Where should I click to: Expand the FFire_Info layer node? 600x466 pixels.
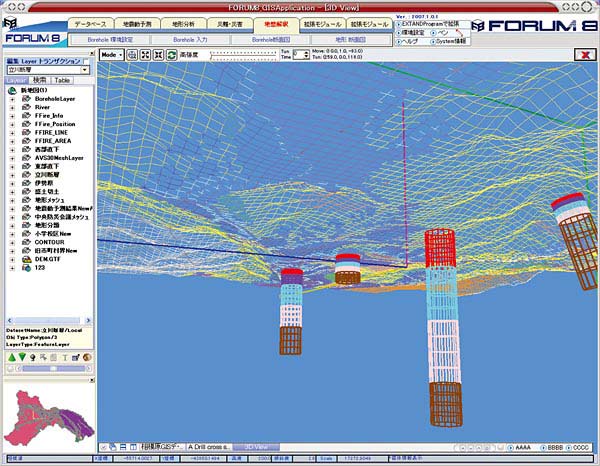click(x=12, y=116)
